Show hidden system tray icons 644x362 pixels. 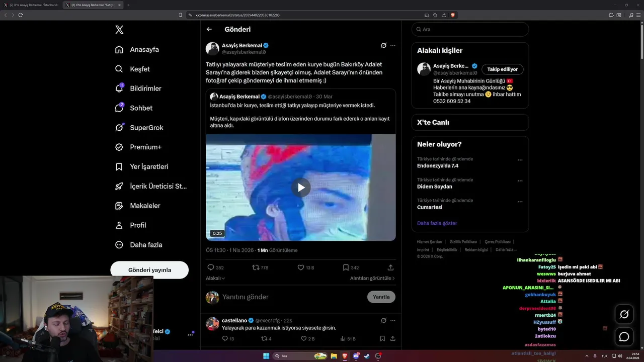587,356
